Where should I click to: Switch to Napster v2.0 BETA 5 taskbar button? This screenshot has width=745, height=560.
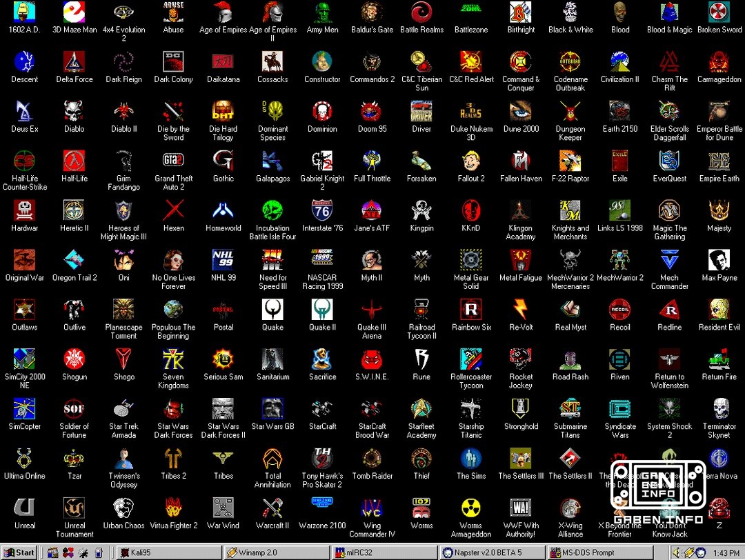tap(493, 552)
